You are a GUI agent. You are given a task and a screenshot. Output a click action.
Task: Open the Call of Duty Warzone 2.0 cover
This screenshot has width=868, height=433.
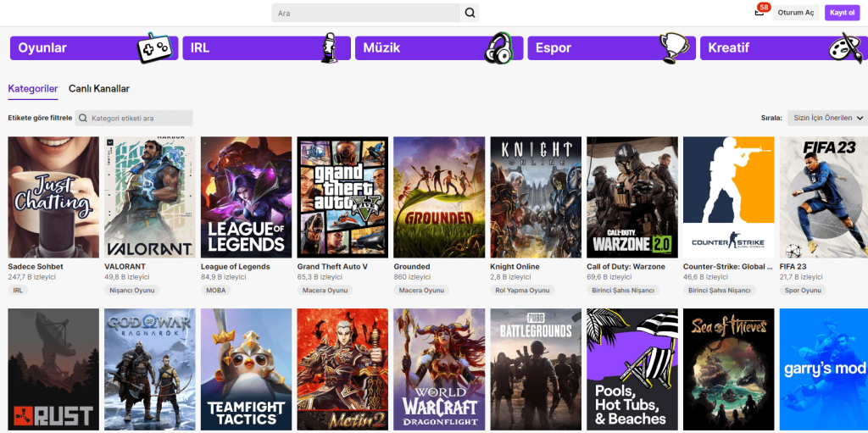click(632, 197)
